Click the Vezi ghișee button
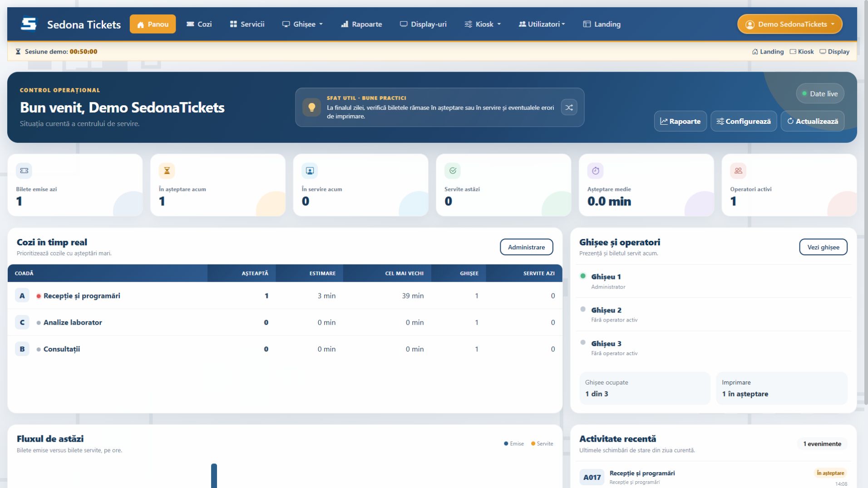The height and width of the screenshot is (488, 868). [823, 247]
